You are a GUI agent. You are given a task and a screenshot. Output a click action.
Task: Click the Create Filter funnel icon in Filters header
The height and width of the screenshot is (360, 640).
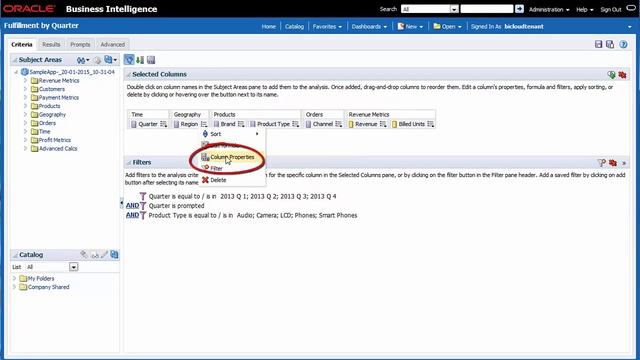(602, 162)
